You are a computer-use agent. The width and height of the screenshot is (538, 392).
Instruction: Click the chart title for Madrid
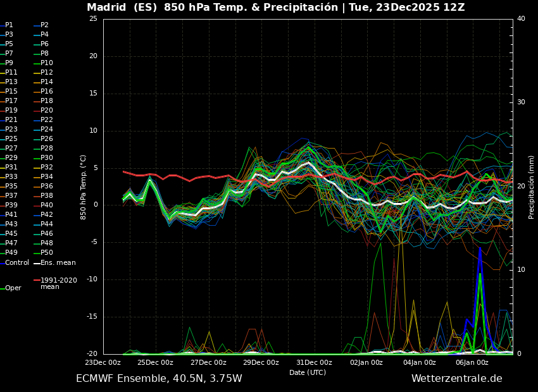pos(269,8)
